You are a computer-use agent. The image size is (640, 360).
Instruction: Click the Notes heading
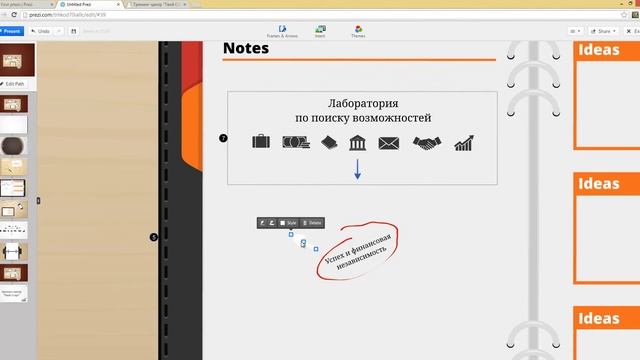pos(246,48)
